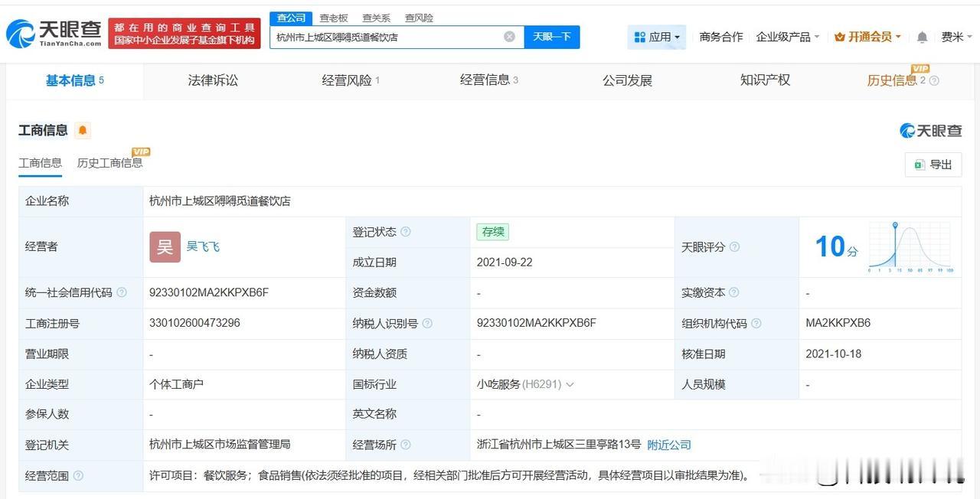Click help icon next to 统一社会信用代码

tap(121, 292)
